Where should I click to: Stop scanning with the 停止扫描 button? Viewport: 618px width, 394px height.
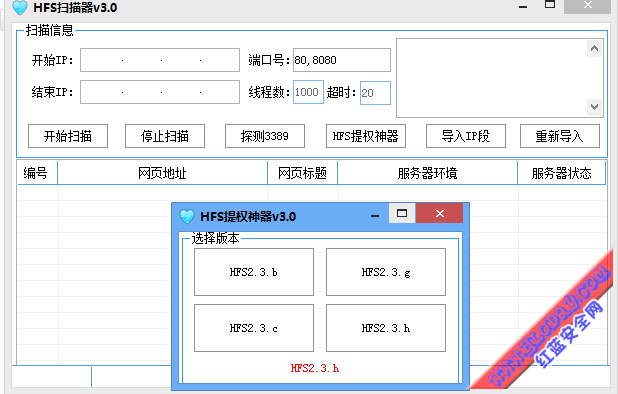click(x=165, y=136)
